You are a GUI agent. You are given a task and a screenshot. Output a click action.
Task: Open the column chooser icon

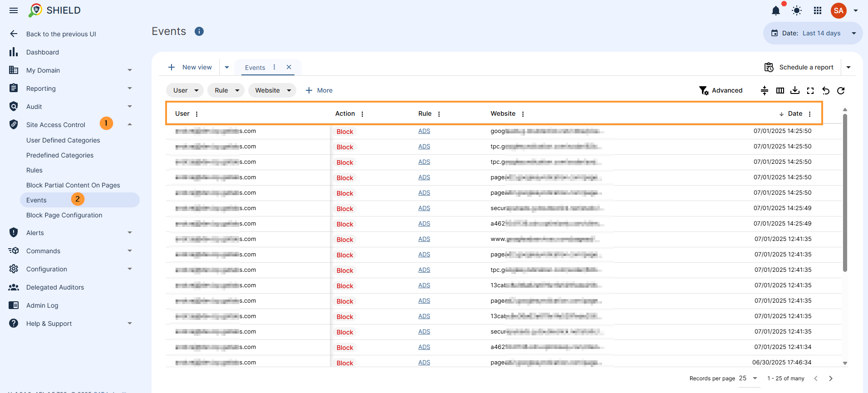tap(780, 90)
